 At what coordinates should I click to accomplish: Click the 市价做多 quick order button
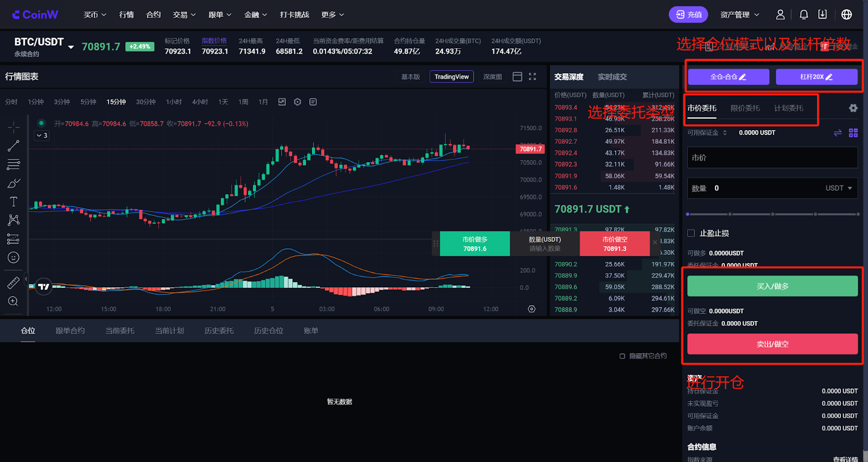(x=475, y=244)
